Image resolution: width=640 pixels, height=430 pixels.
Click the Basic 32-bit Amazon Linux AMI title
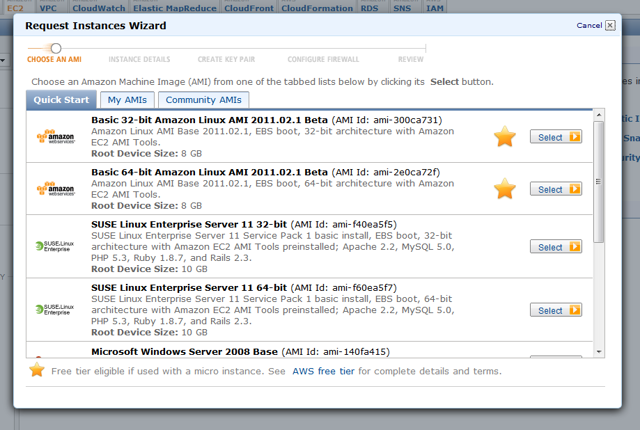tap(209, 120)
